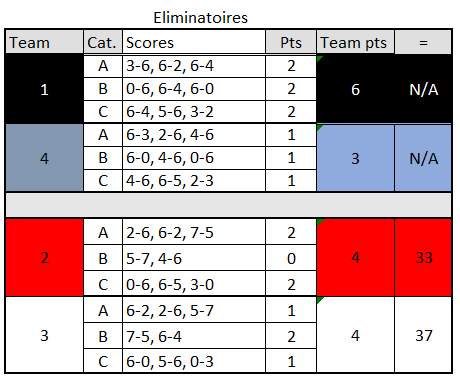Viewport: 460px width, 382px height.
Task: Select the Scores header cell
Action: 194,42
